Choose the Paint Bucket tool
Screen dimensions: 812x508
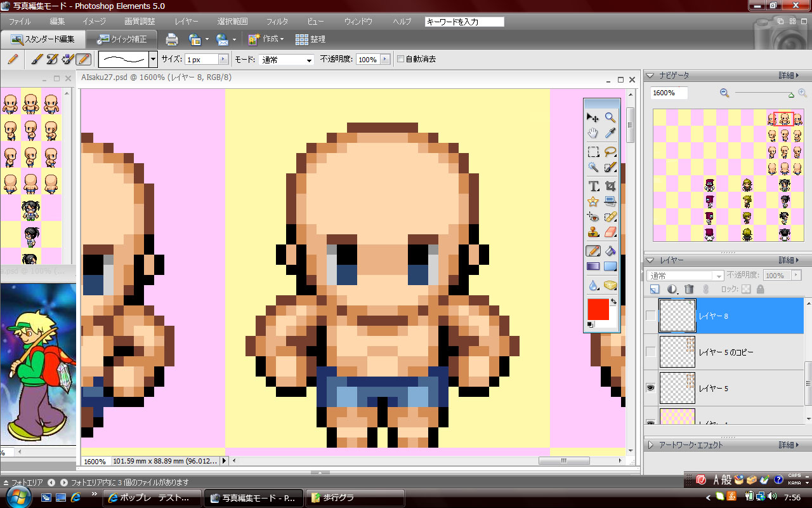[x=610, y=251]
